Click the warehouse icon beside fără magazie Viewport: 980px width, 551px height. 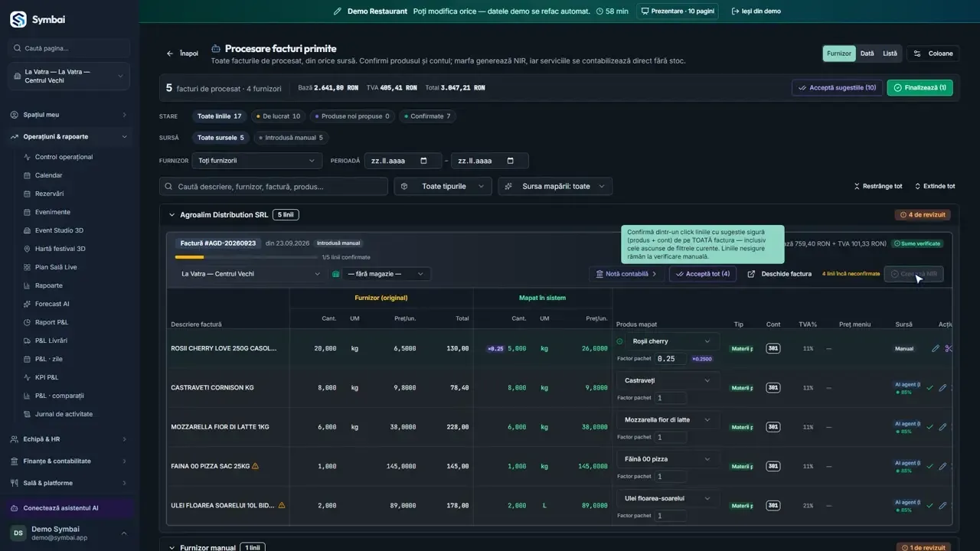point(335,274)
